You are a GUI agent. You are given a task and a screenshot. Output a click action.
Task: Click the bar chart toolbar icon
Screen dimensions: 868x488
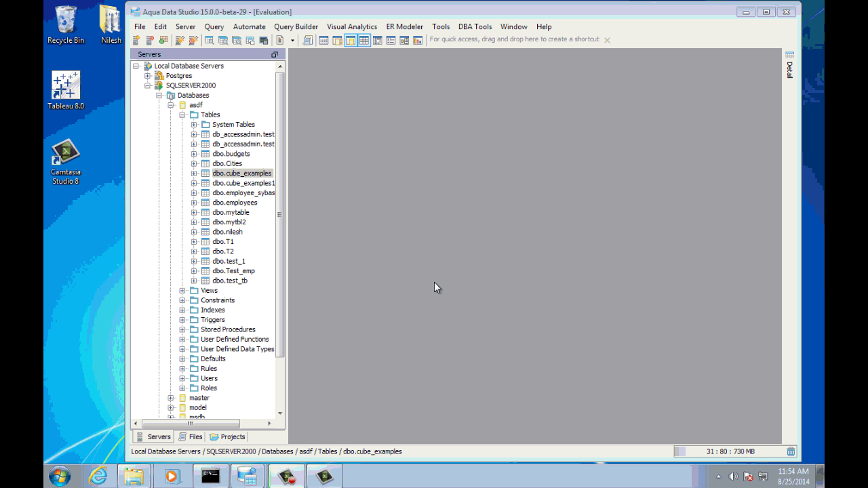click(418, 41)
